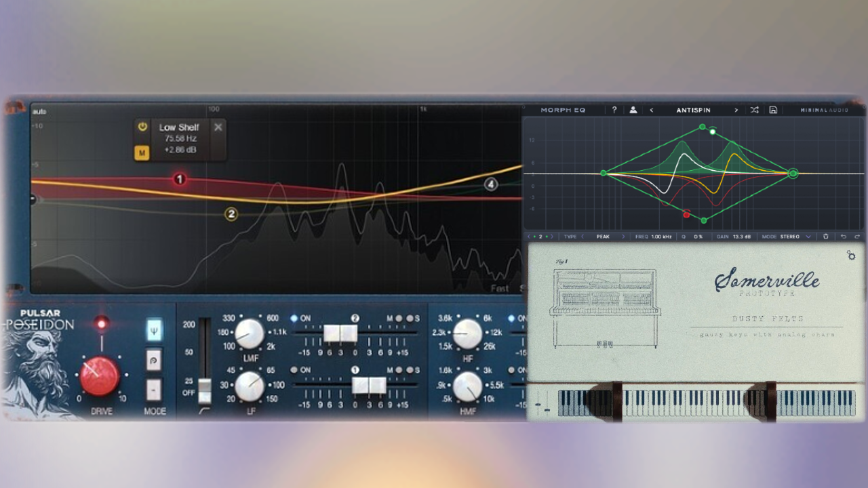Select EQ node 1 on Poseidon graph

180,180
